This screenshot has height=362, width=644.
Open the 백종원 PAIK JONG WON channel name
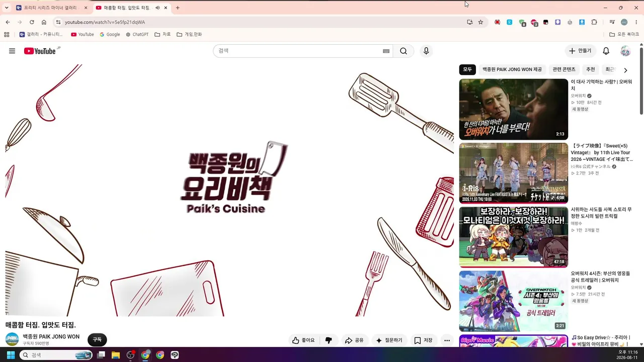tap(51, 337)
